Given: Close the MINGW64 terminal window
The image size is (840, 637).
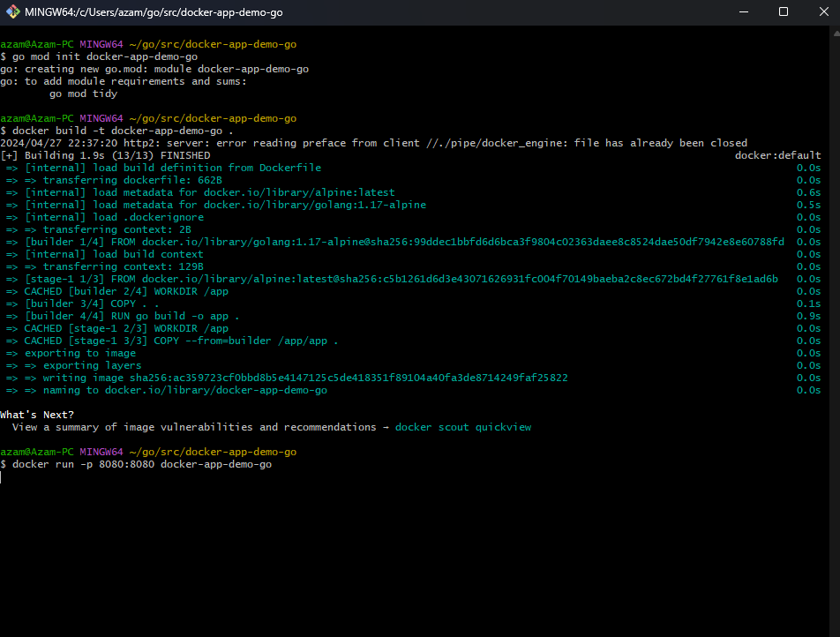Looking at the screenshot, I should [x=823, y=11].
